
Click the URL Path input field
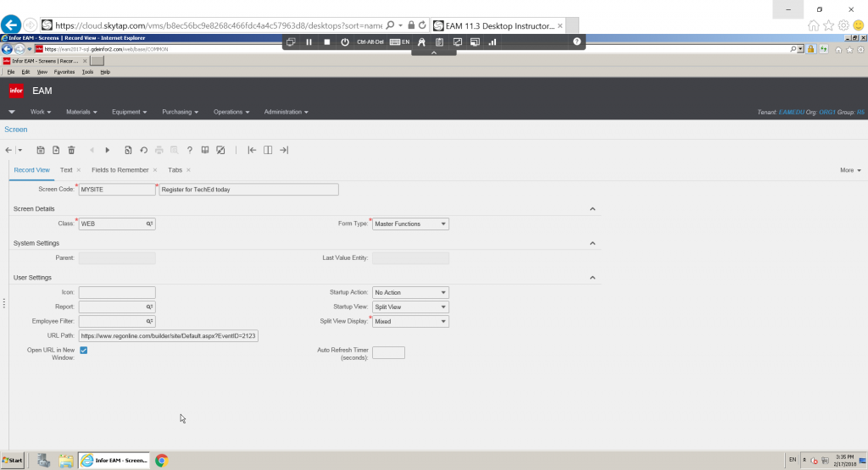click(x=169, y=335)
